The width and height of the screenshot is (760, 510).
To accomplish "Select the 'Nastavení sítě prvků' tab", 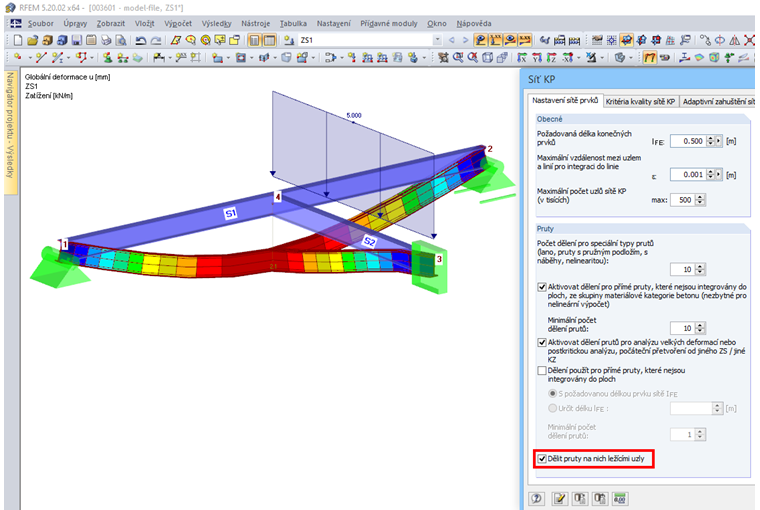I will point(565,100).
